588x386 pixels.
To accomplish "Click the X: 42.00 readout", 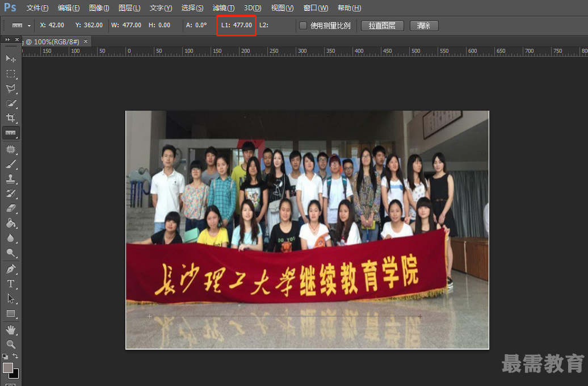I will [52, 25].
